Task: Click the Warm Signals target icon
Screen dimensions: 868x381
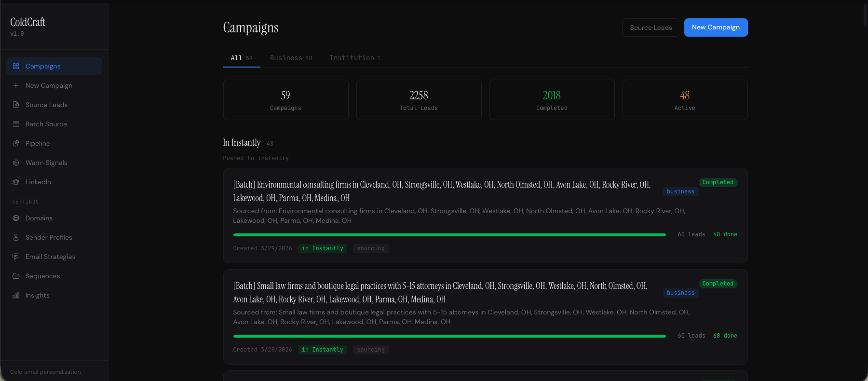Action: [16, 163]
